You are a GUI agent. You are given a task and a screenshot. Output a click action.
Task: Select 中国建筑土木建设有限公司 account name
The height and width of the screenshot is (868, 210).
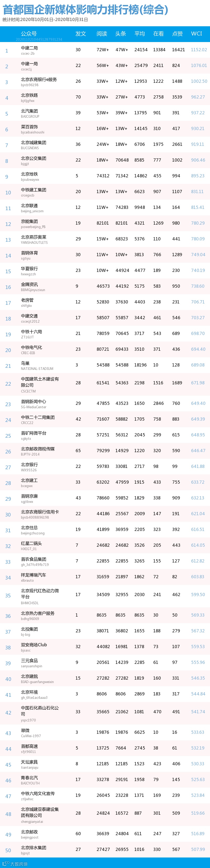[x=40, y=382]
